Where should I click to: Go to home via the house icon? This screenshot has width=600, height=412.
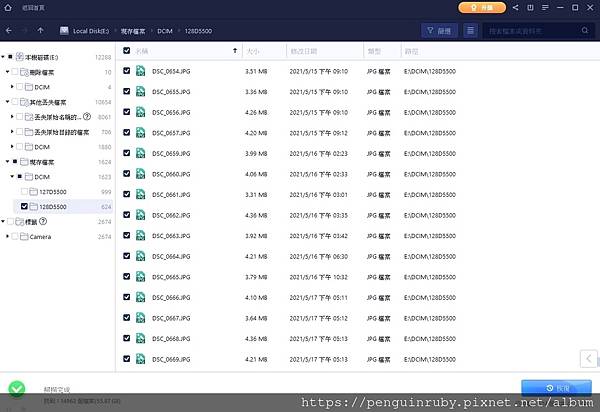tap(8, 7)
